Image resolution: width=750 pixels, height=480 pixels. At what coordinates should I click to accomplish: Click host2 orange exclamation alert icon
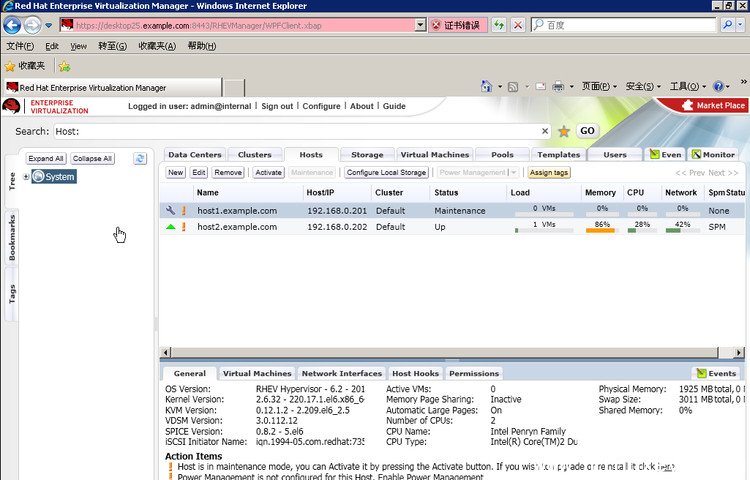click(x=184, y=227)
